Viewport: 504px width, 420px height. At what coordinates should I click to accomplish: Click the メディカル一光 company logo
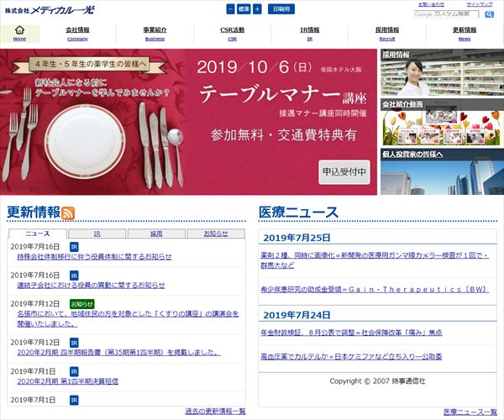[50, 10]
